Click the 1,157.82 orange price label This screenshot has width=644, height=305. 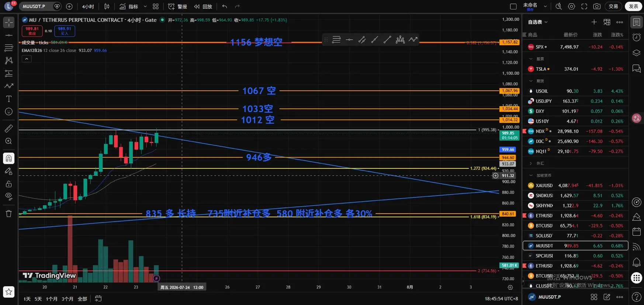click(510, 42)
